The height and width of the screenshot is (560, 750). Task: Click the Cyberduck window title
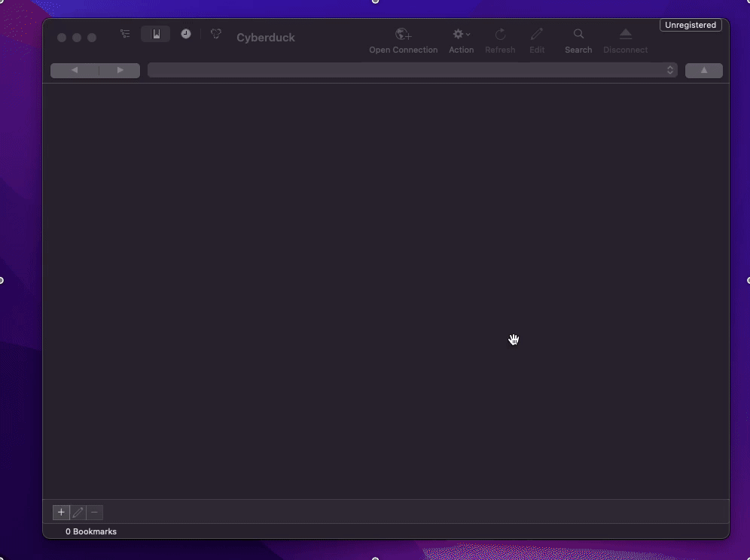click(x=265, y=38)
